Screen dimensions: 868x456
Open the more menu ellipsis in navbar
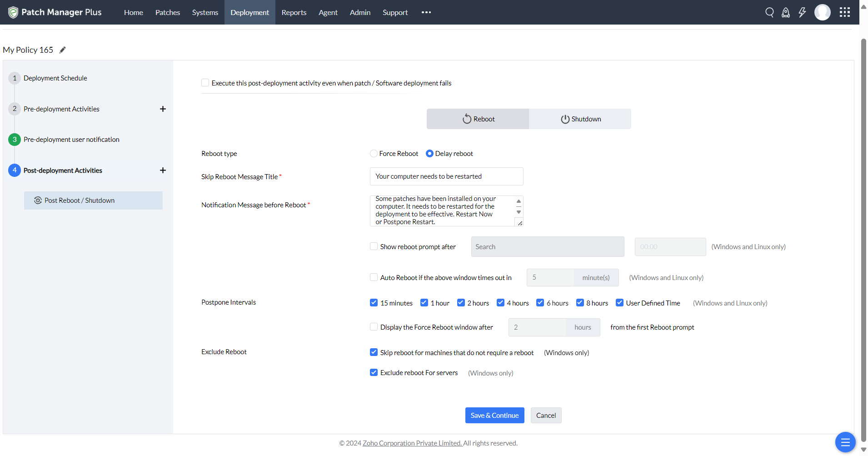pyautogui.click(x=426, y=12)
